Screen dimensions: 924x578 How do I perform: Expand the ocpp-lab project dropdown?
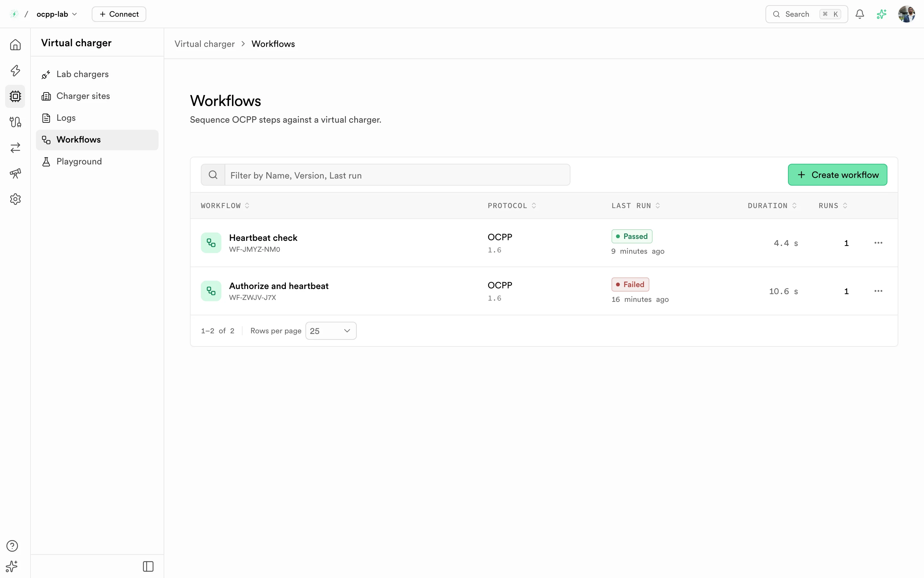click(x=57, y=14)
